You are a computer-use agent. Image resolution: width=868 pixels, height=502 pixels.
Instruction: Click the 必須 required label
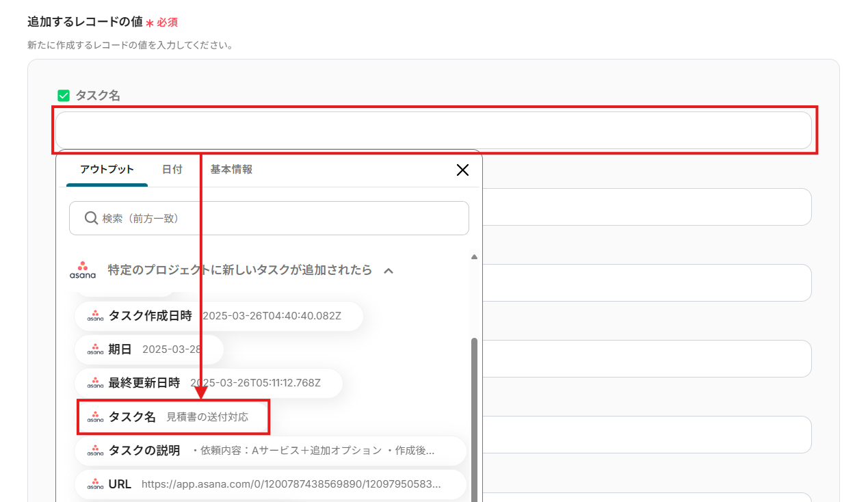point(168,23)
